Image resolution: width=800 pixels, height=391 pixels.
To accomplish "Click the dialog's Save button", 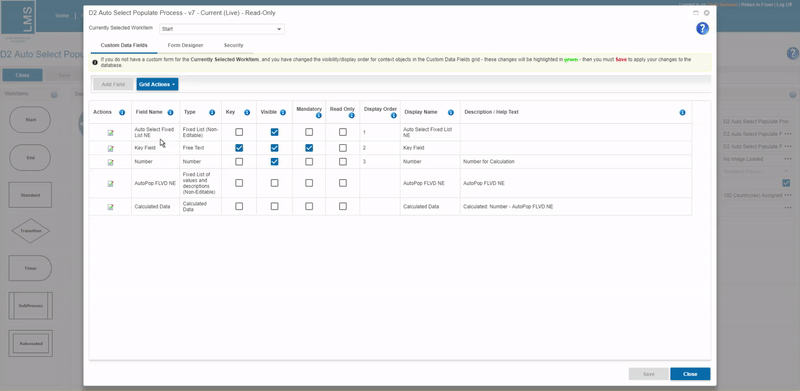I will (648, 374).
